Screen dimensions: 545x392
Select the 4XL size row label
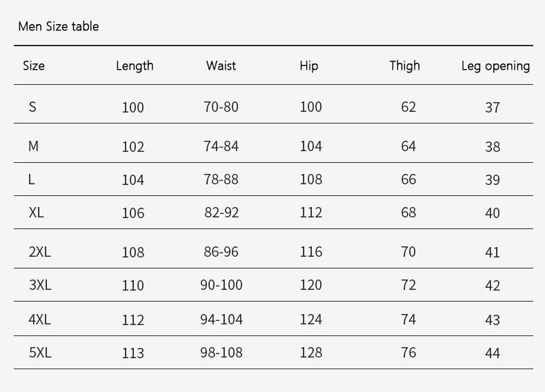(39, 320)
